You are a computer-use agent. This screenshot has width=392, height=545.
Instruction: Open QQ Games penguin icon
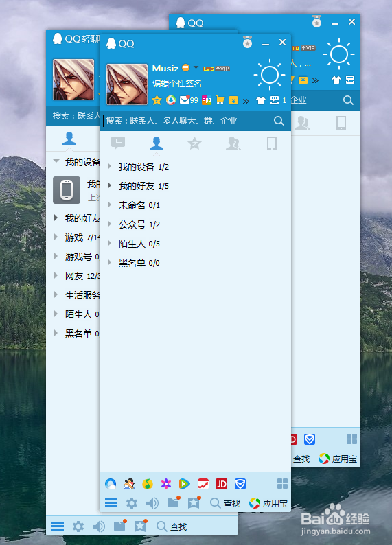[x=129, y=483]
